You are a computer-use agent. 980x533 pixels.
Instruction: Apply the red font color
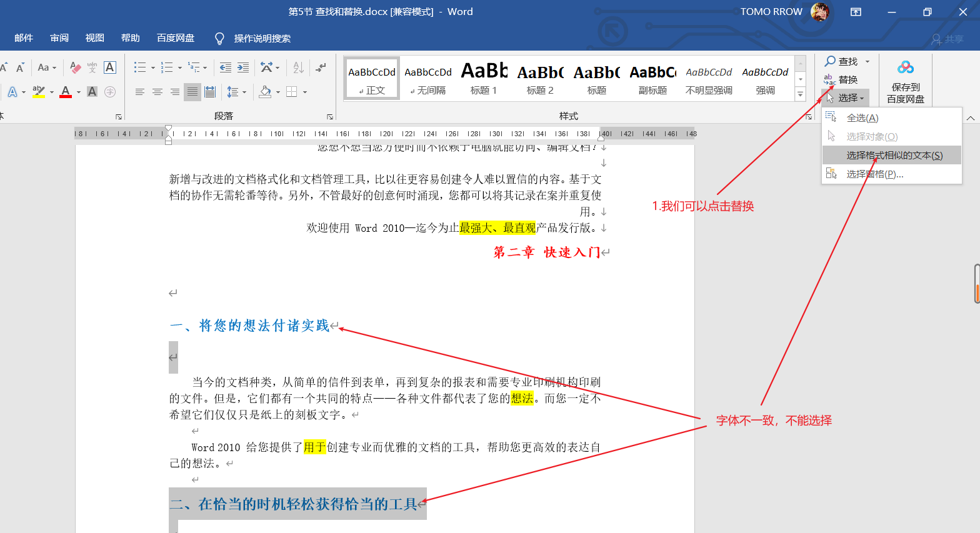click(x=66, y=92)
